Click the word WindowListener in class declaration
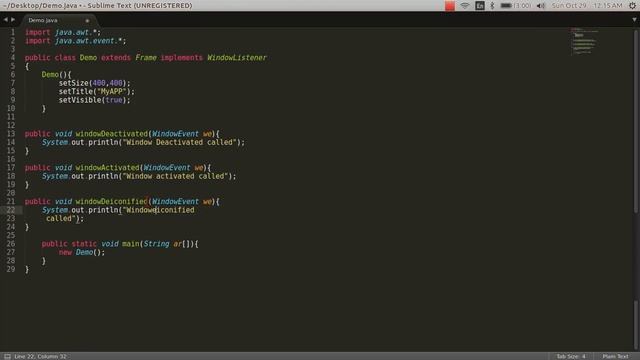 pyautogui.click(x=237, y=58)
